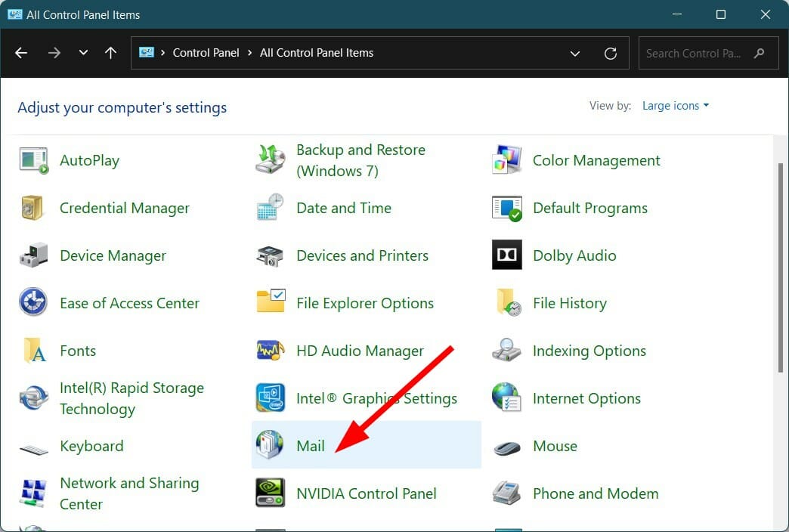Click Control Panel icon in address bar
This screenshot has width=789, height=532.
coord(147,52)
